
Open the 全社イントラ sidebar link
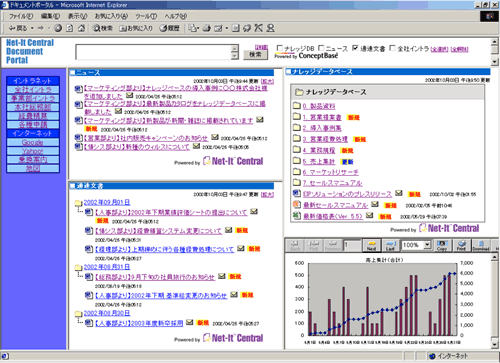tap(33, 90)
